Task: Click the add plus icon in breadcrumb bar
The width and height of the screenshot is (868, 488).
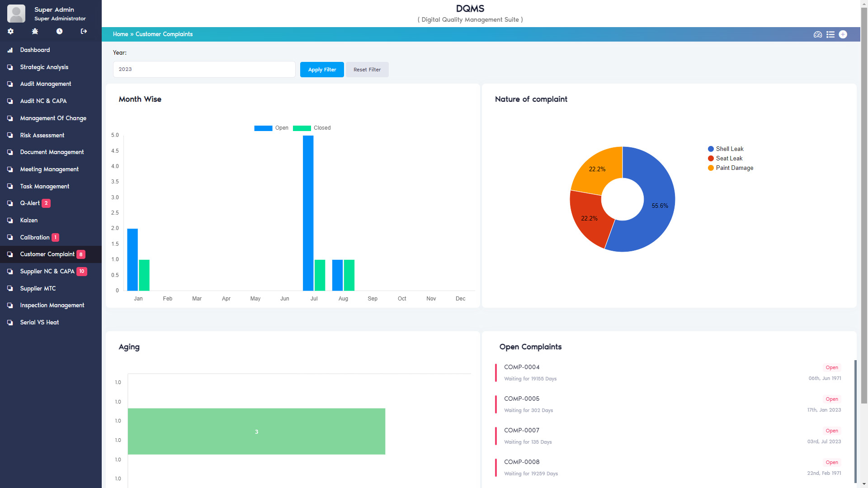Action: (843, 34)
